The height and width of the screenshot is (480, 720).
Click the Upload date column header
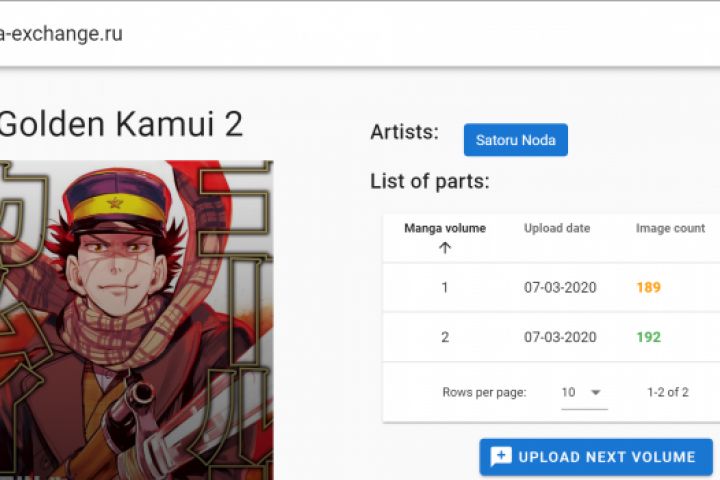[x=557, y=228]
